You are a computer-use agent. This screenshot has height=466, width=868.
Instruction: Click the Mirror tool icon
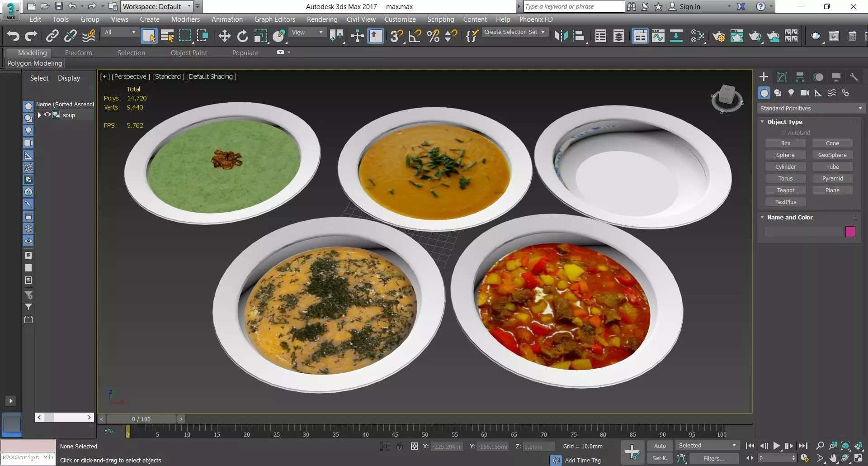(x=561, y=36)
